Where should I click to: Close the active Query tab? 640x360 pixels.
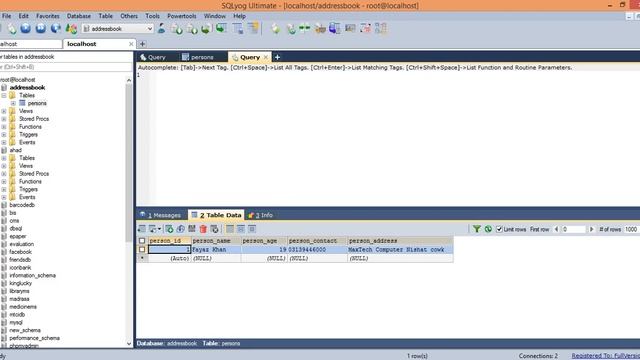click(265, 57)
